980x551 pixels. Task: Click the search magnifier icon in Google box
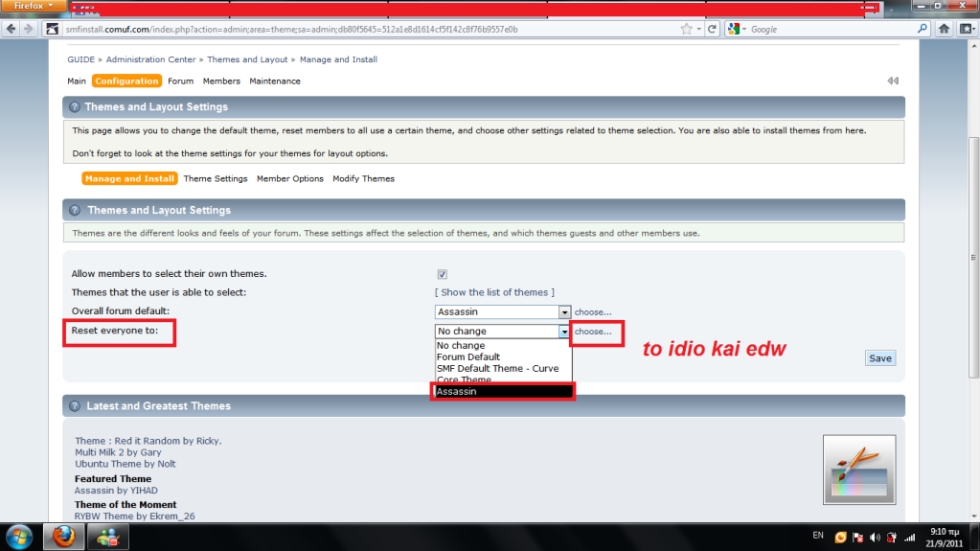[x=923, y=29]
